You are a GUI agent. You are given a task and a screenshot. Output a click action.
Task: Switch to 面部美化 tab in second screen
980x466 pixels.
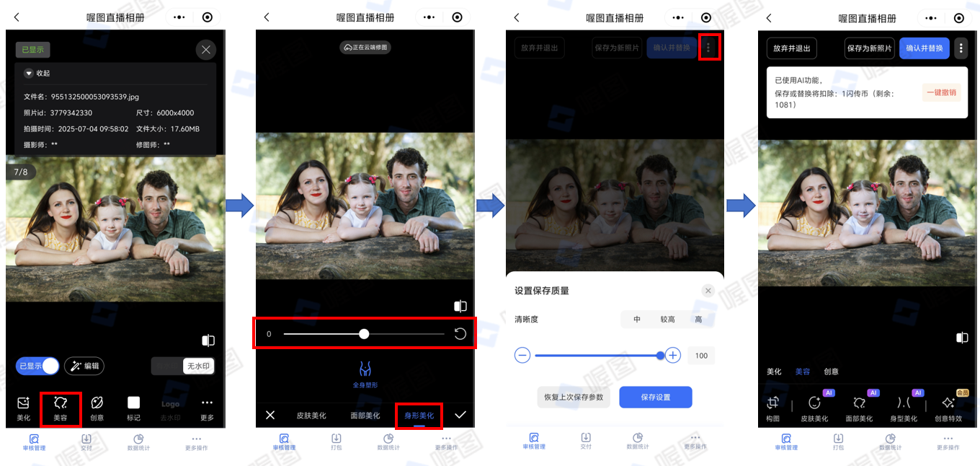[365, 416]
